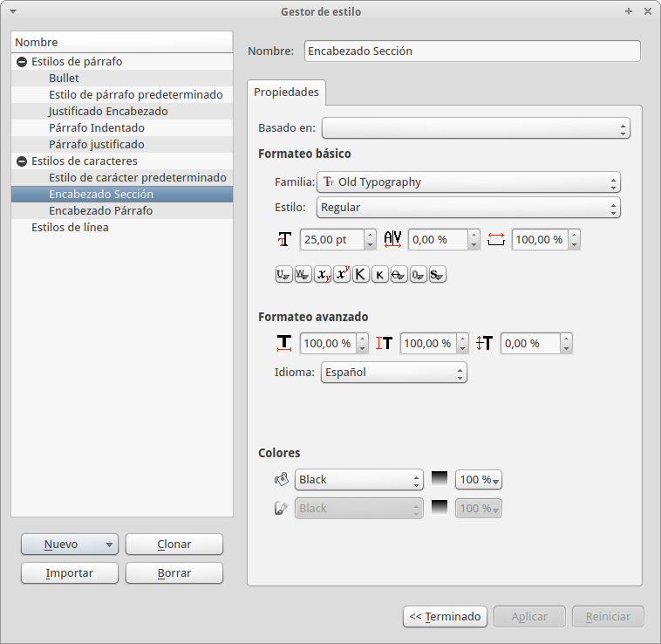Click the fill shade gradient swatch
The height and width of the screenshot is (644, 661).
440,479
